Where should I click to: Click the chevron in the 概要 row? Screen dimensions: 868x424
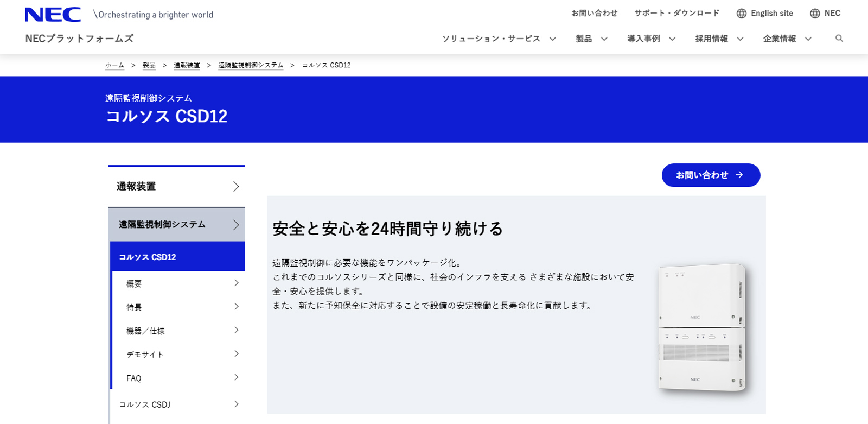(x=237, y=283)
